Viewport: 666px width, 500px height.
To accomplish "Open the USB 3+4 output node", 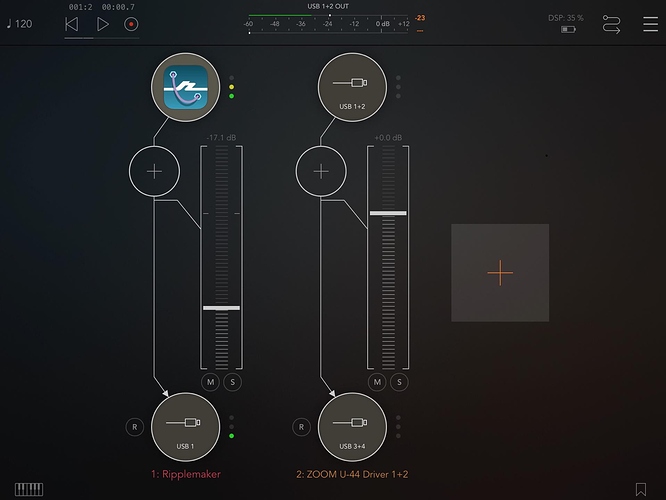I will click(x=352, y=427).
